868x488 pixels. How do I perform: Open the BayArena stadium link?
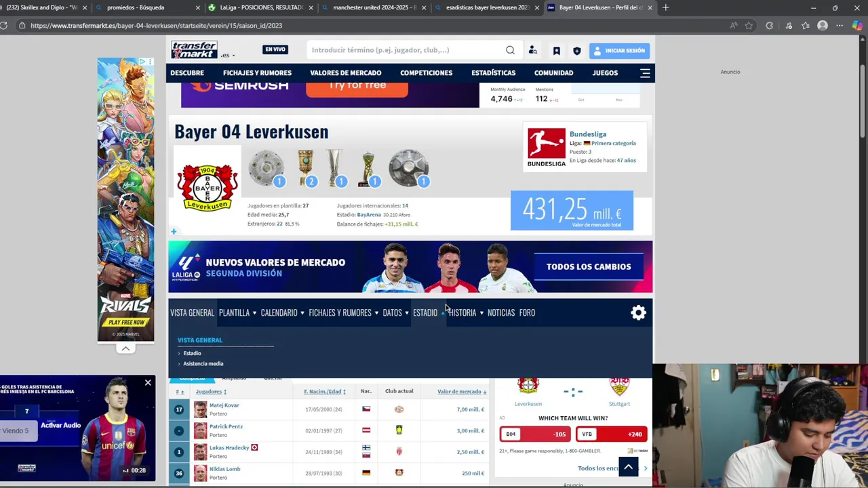pos(369,215)
